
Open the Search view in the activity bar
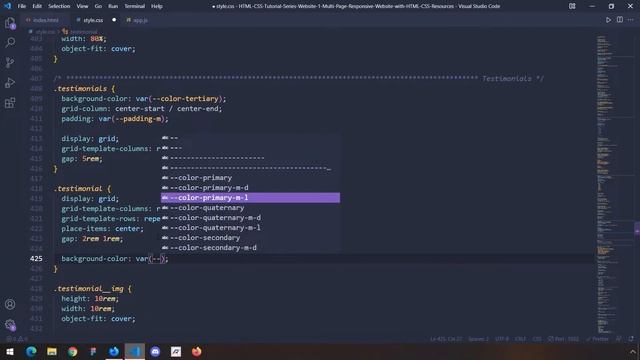coord(10,42)
